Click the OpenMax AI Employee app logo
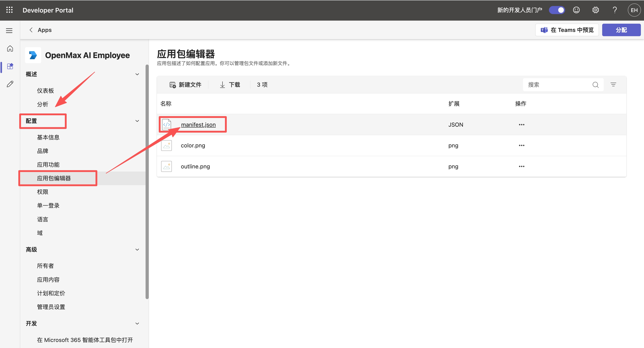This screenshot has height=348, width=644. tap(33, 55)
